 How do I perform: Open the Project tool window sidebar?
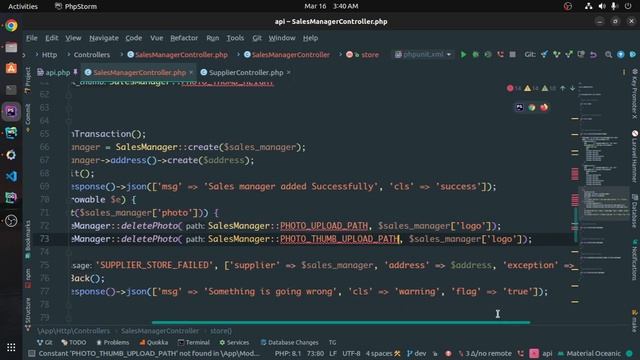coord(28,80)
